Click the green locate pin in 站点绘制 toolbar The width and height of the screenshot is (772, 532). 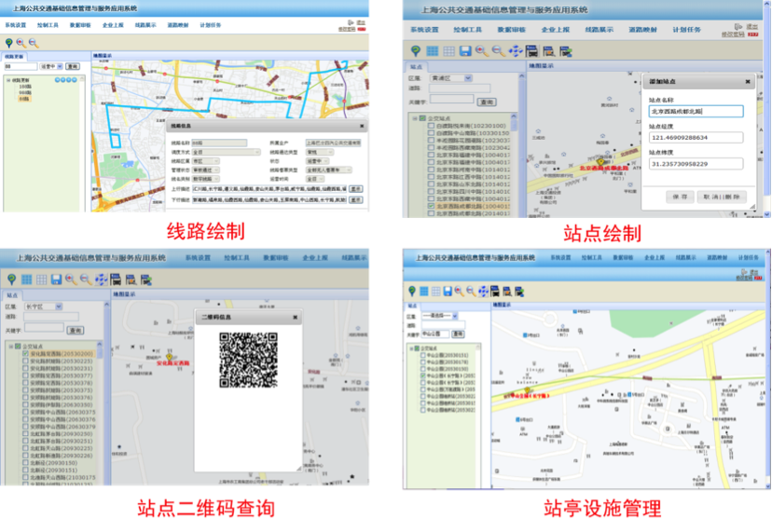click(416, 51)
